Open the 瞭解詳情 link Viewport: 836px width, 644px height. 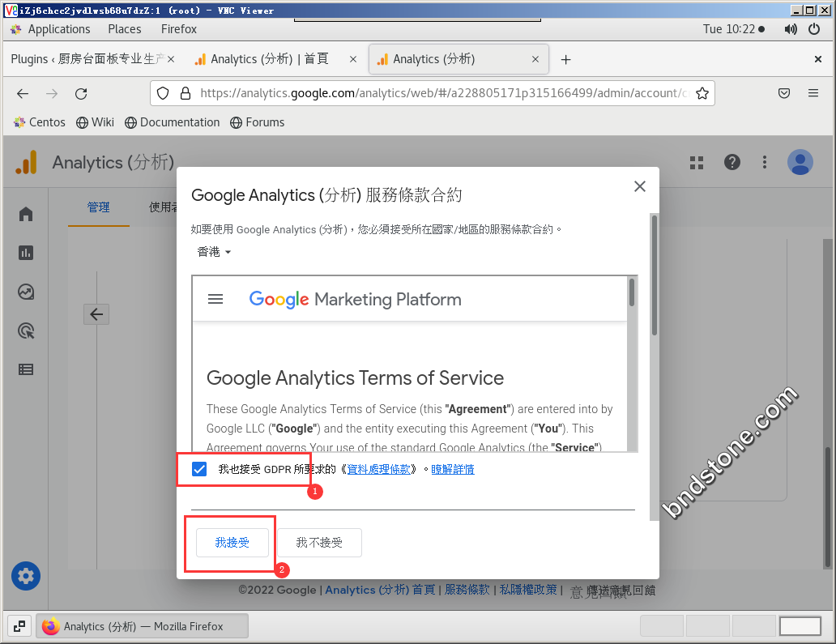pyautogui.click(x=453, y=469)
